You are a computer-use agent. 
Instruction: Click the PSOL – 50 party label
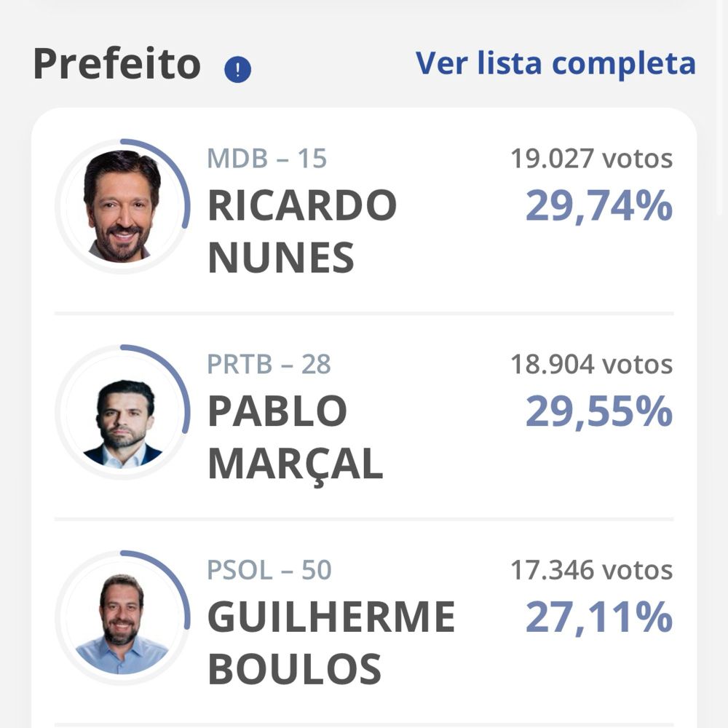point(269,571)
